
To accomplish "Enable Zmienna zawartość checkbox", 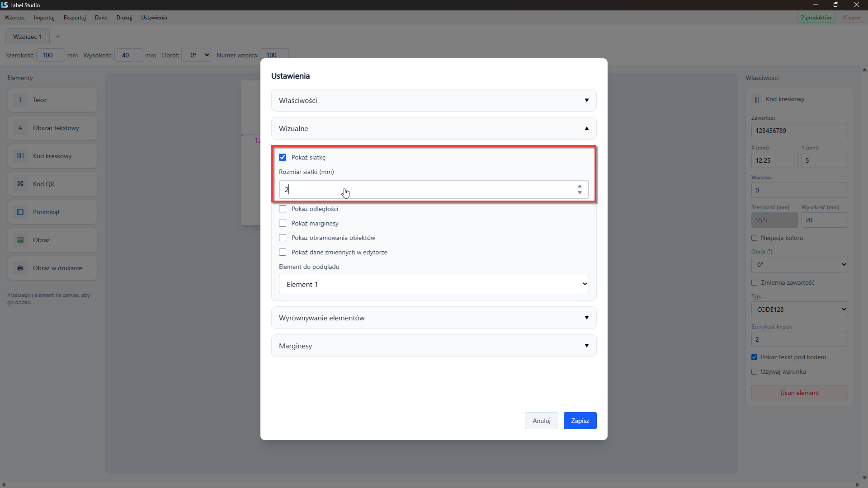I will (754, 282).
